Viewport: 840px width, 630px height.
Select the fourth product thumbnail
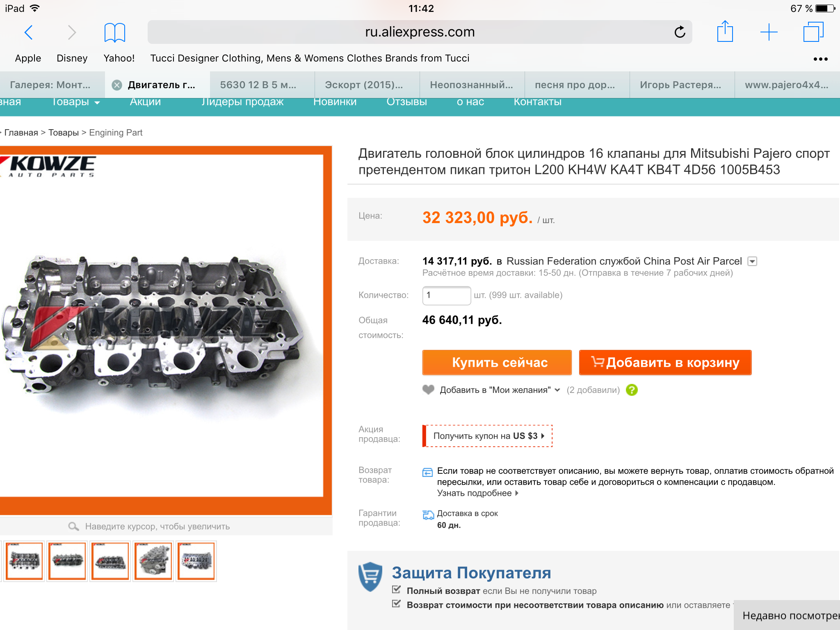(x=153, y=561)
